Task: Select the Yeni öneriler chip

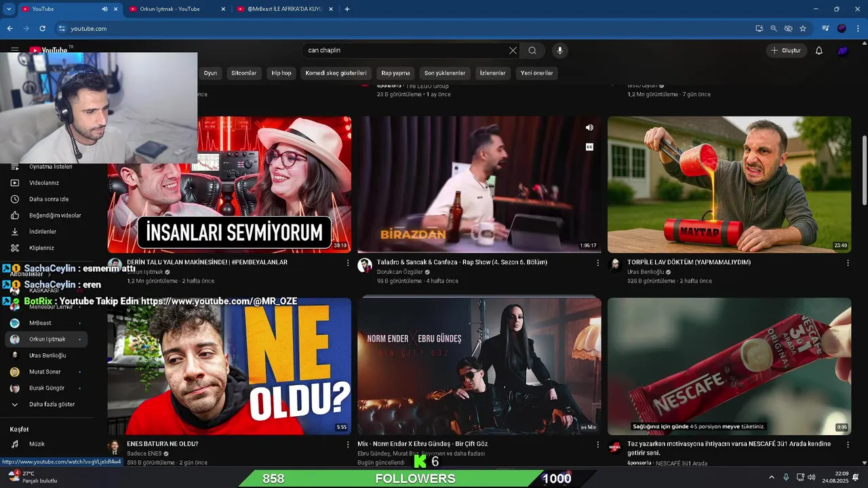Action: point(537,73)
